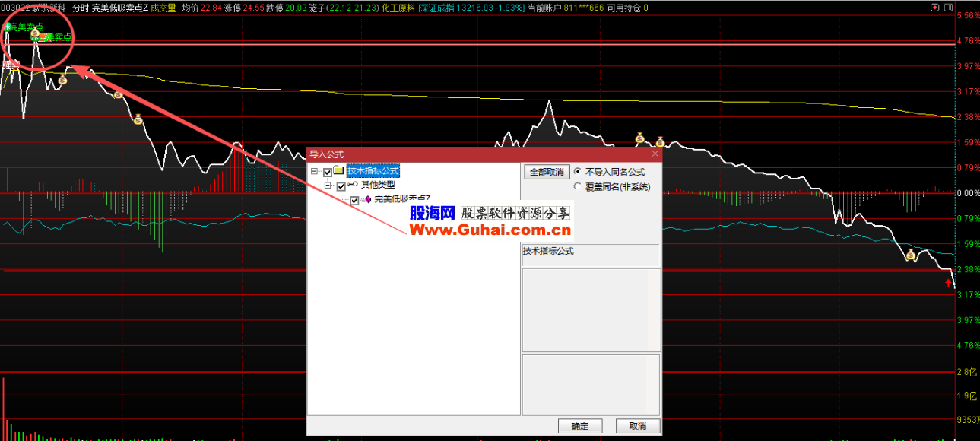Click the money bag marker nearest the 完美卖点 label

coord(35,33)
